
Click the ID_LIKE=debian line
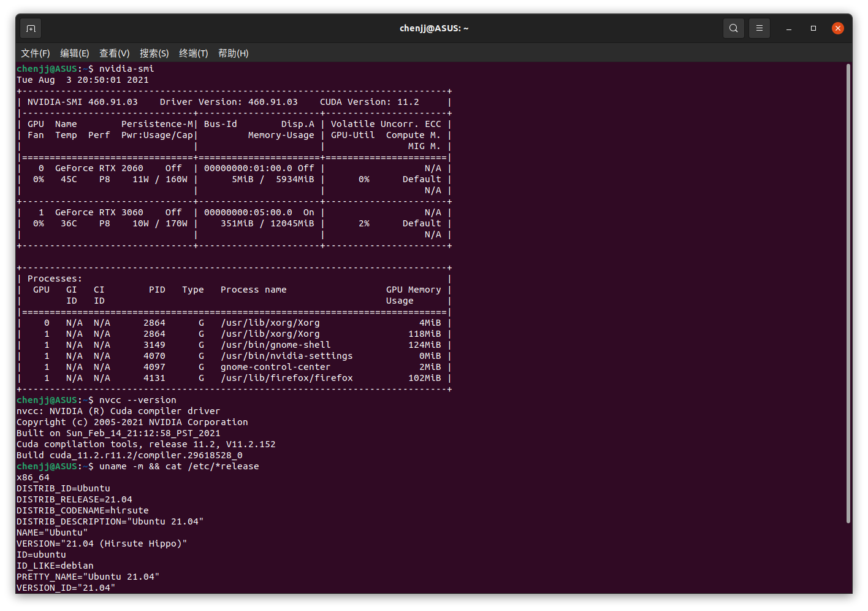pos(55,566)
